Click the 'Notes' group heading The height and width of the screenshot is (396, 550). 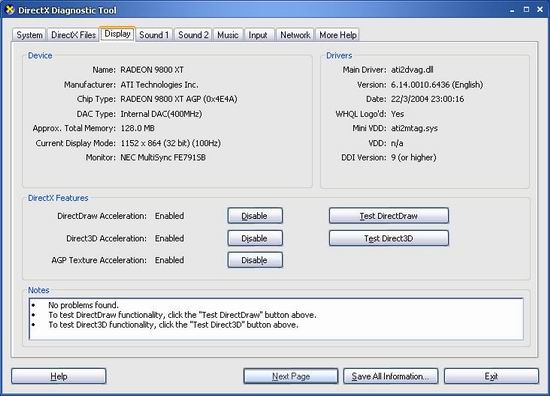(39, 290)
